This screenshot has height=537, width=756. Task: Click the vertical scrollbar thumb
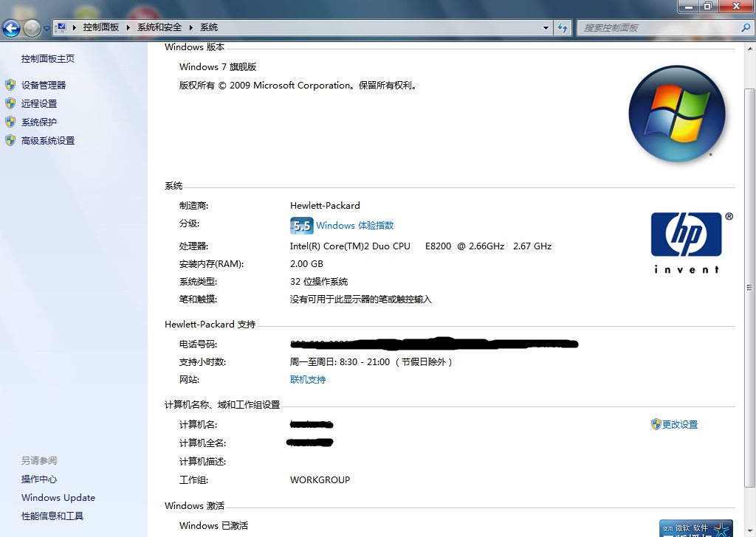750,288
